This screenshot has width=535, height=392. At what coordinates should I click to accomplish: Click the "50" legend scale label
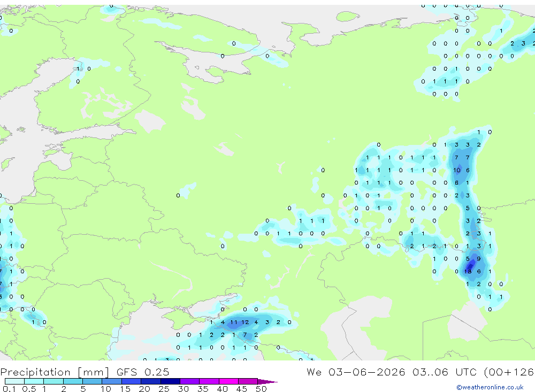(x=261, y=389)
